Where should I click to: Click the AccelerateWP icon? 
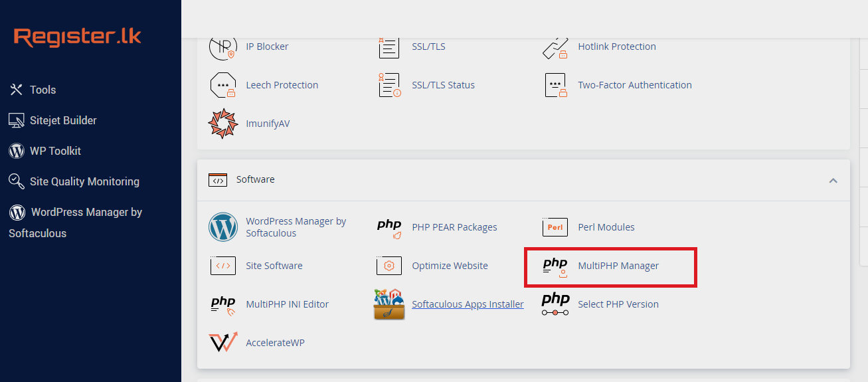222,343
